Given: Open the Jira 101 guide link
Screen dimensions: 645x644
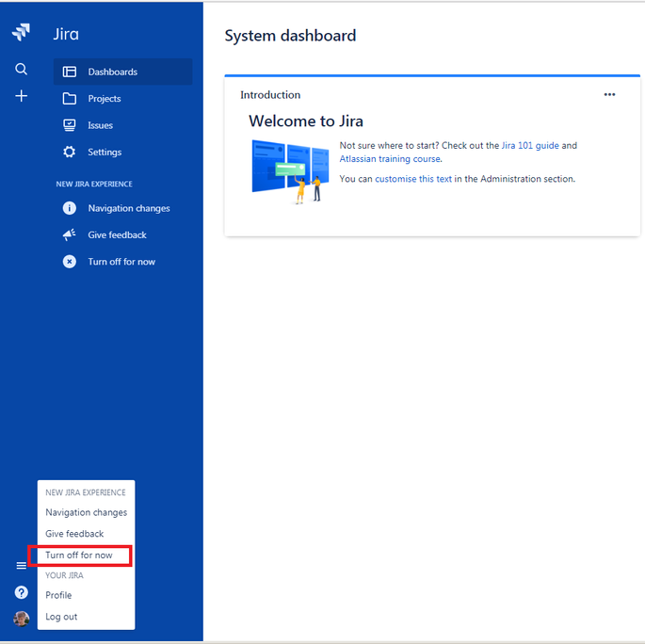Looking at the screenshot, I should (530, 146).
